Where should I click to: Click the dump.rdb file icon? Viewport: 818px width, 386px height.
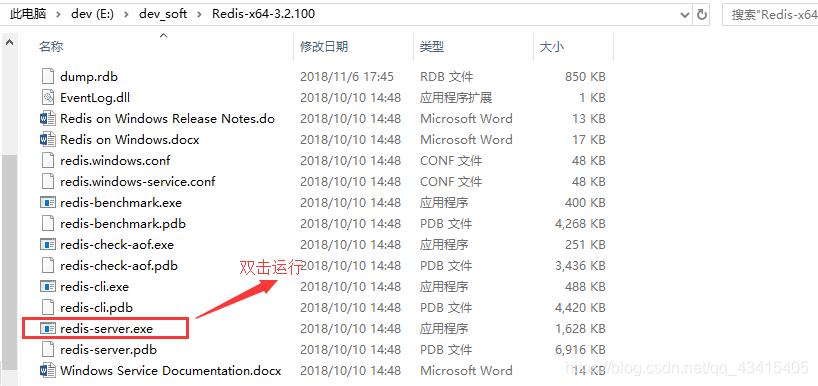coord(48,77)
